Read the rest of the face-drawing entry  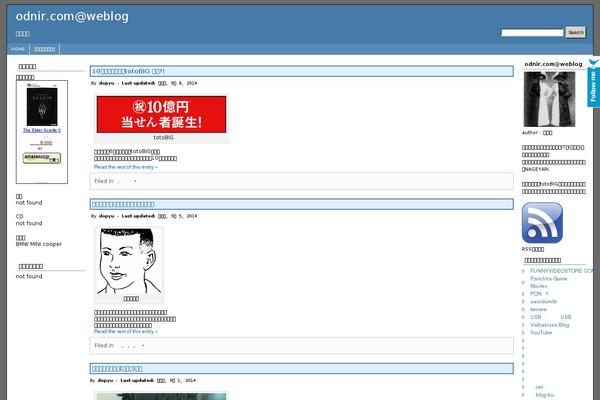click(126, 331)
